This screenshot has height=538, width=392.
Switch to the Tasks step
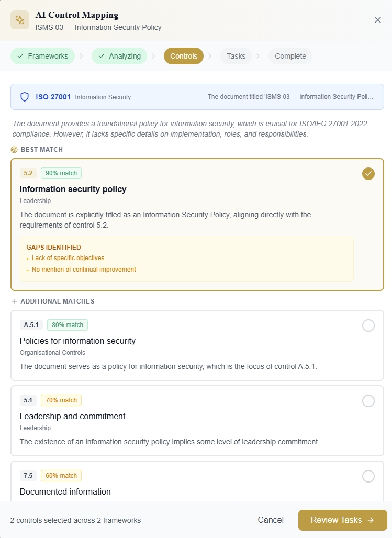click(236, 55)
